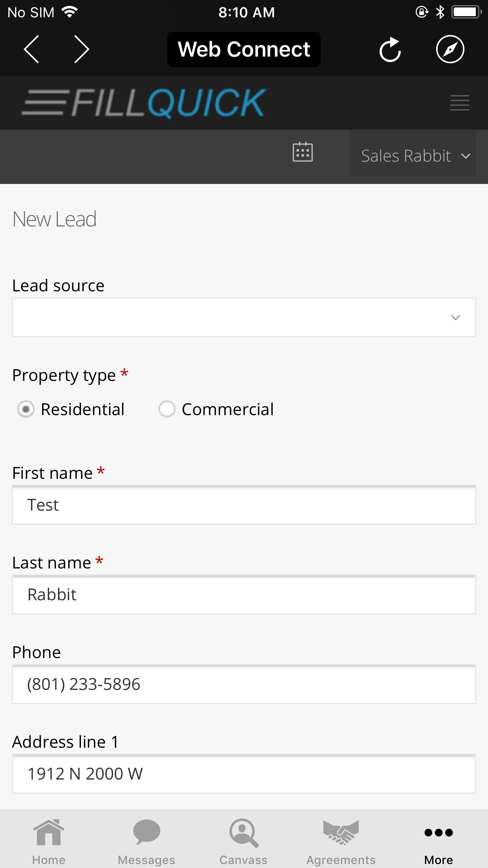Viewport: 488px width, 868px height.
Task: Expand the Sales Rabbit user dropdown
Action: tap(413, 156)
